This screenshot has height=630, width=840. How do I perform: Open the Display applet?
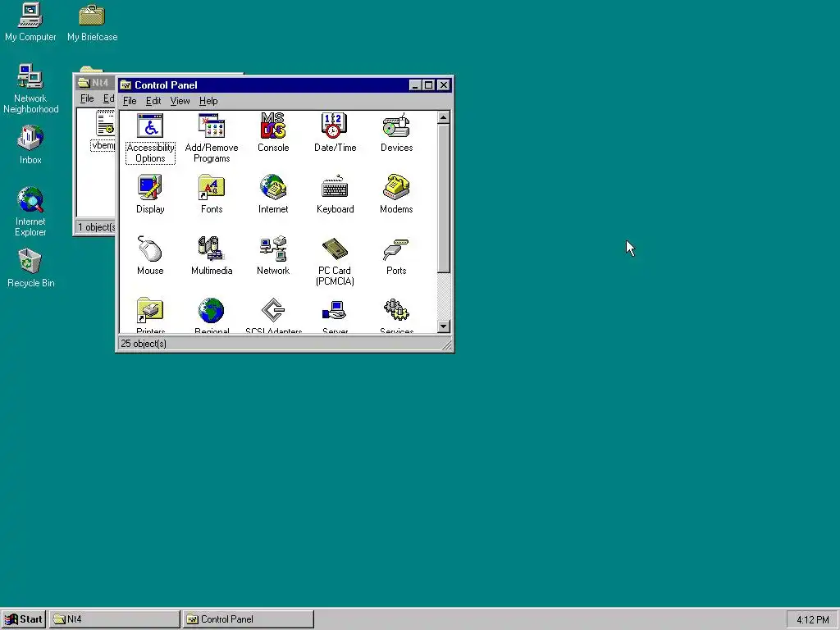click(x=150, y=194)
